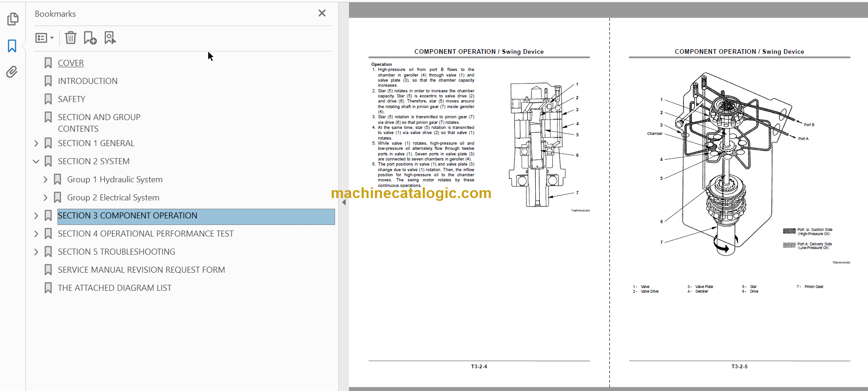
Task: Expand SECTION 3 COMPONENT OPERATION chevron
Action: point(36,216)
